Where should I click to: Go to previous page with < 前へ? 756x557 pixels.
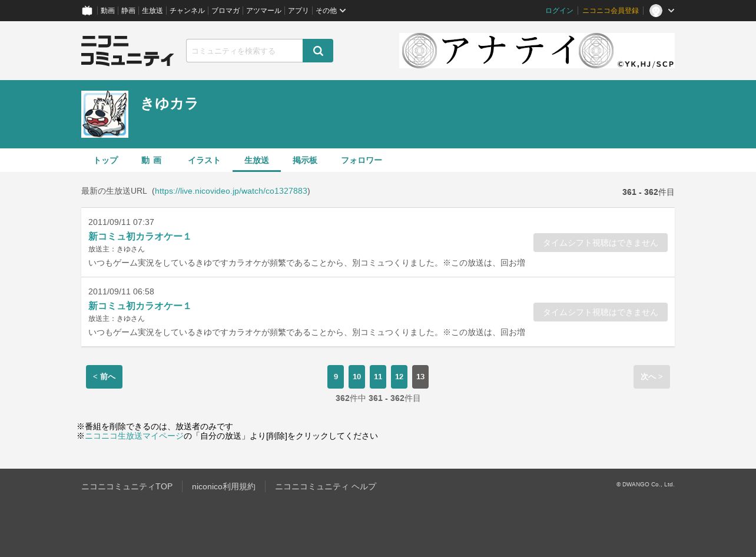pyautogui.click(x=104, y=377)
